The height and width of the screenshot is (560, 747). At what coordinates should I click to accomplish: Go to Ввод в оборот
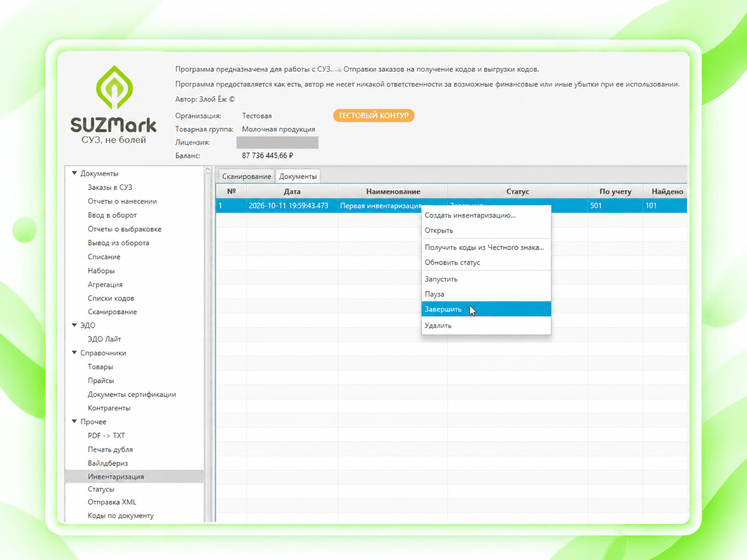(112, 215)
